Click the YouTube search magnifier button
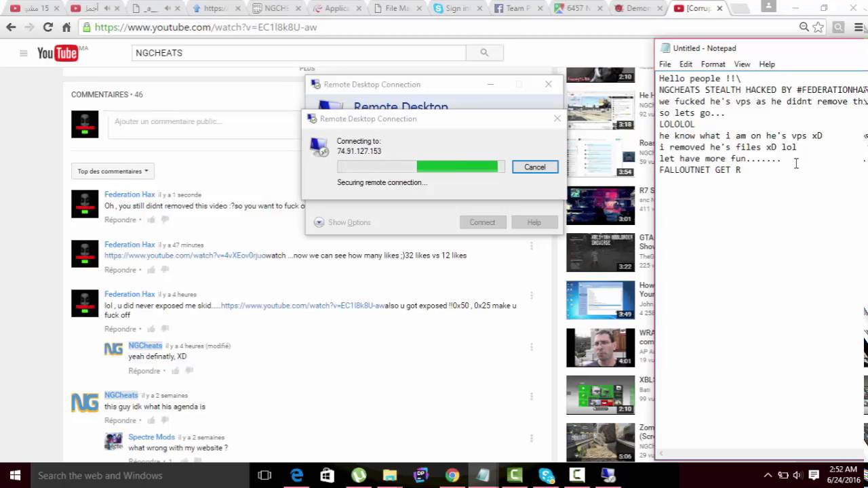 click(x=484, y=52)
